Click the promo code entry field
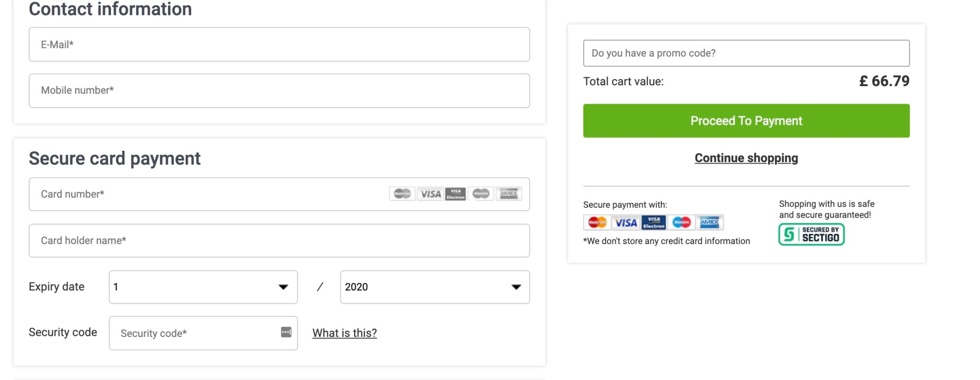The image size is (980, 380). [746, 53]
